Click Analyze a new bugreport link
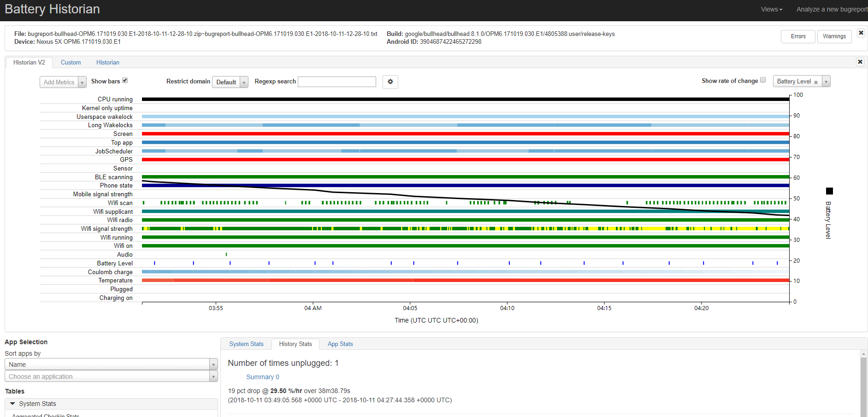This screenshot has height=417, width=868. point(832,9)
